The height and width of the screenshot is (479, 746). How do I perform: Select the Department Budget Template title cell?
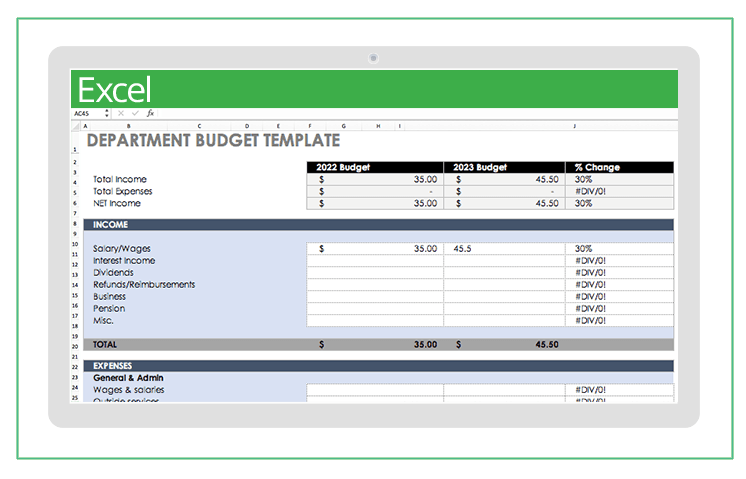[x=213, y=141]
